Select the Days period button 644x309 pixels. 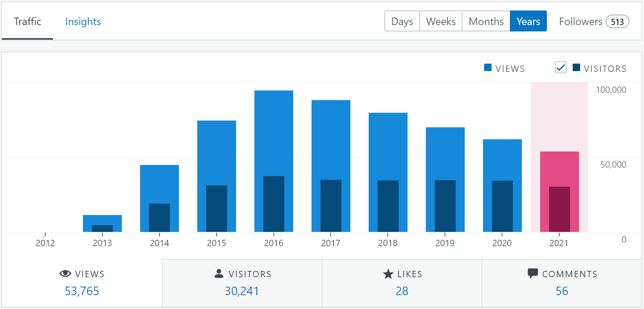[x=402, y=21]
